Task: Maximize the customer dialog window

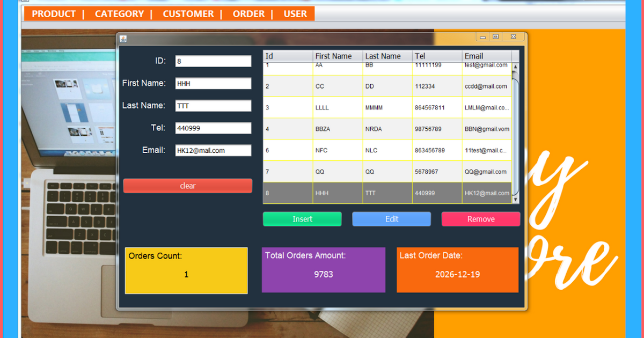Action: [x=495, y=37]
